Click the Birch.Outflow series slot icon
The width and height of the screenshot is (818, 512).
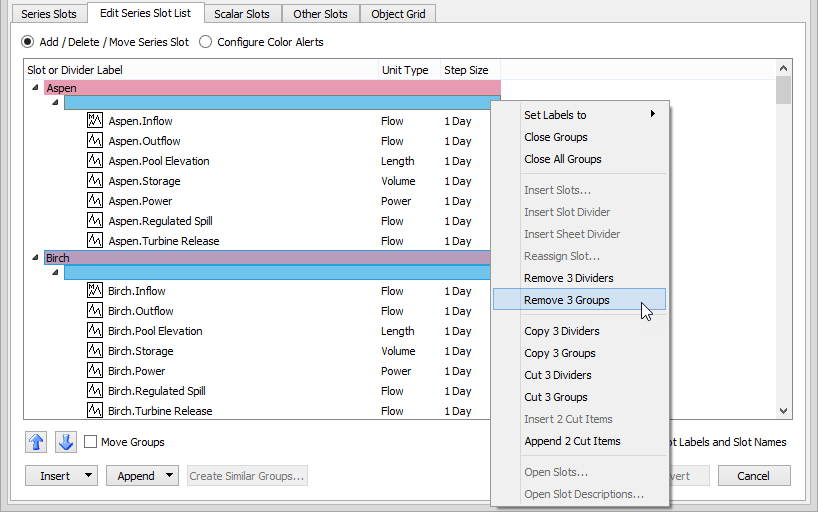[96, 311]
